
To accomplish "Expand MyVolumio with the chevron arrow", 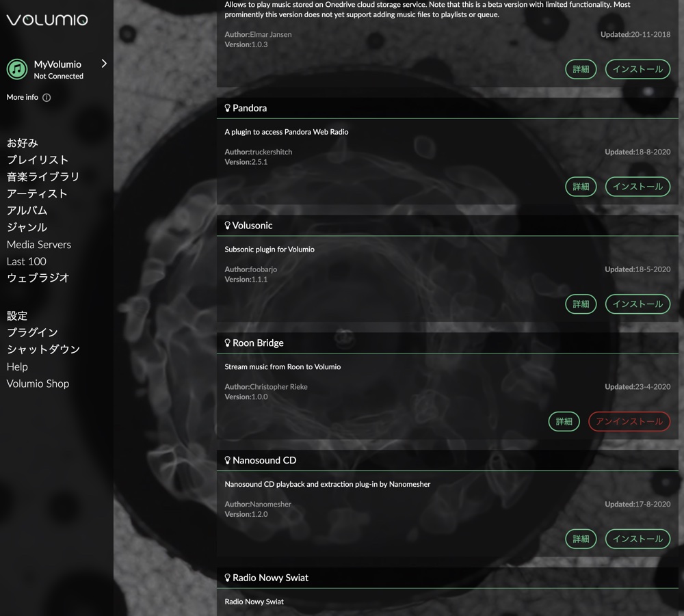I will pyautogui.click(x=104, y=64).
